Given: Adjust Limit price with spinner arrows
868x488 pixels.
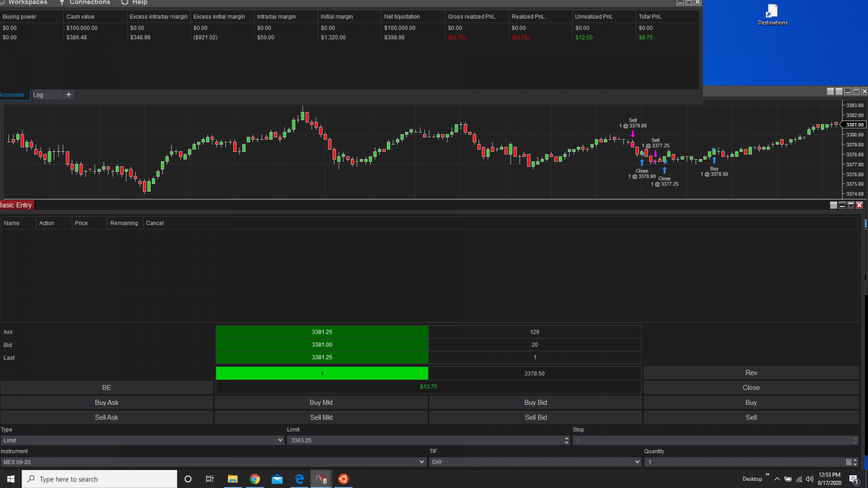Looking at the screenshot, I should pos(567,440).
